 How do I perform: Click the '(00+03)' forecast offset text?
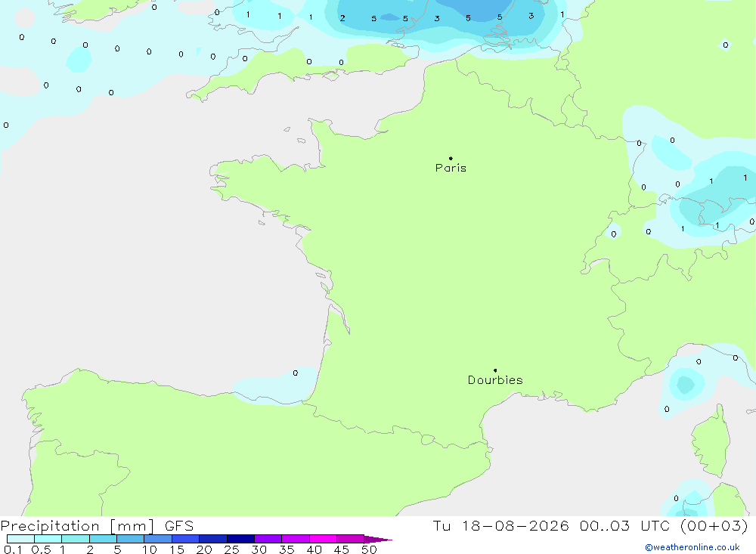click(714, 526)
